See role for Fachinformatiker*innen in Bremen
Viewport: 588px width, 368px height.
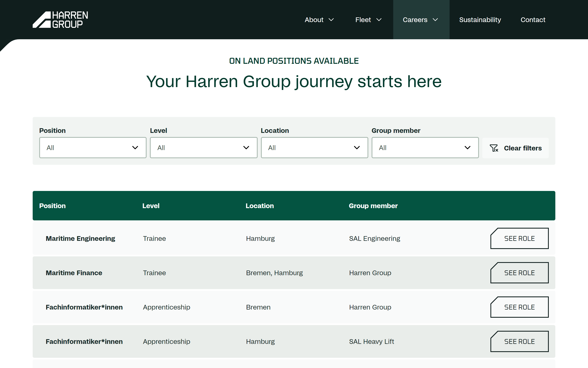pyautogui.click(x=519, y=307)
